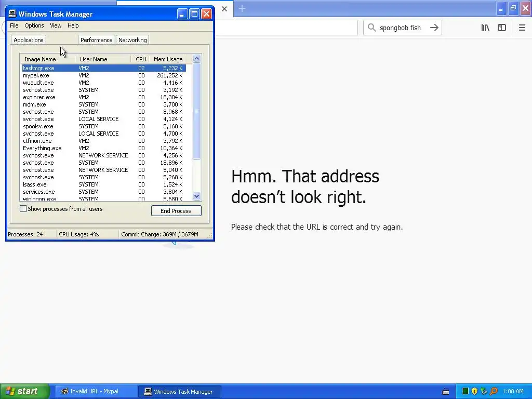Image resolution: width=532 pixels, height=399 pixels.
Task: Select the lsass.exe process
Action: pos(104,184)
